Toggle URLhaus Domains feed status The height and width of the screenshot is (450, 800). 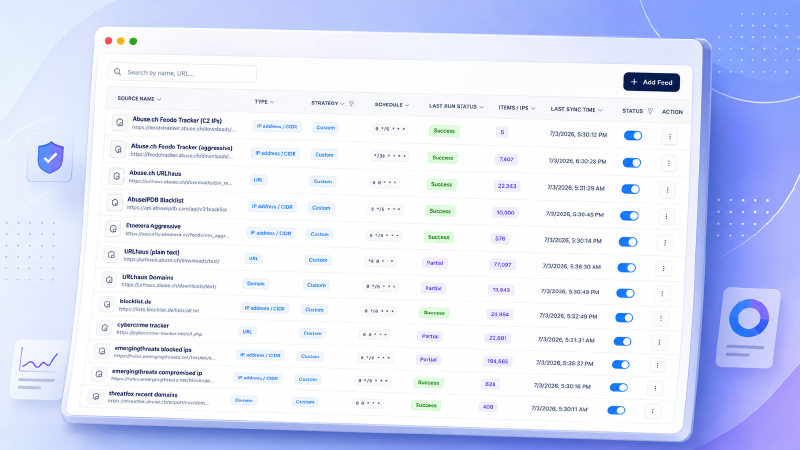point(625,293)
